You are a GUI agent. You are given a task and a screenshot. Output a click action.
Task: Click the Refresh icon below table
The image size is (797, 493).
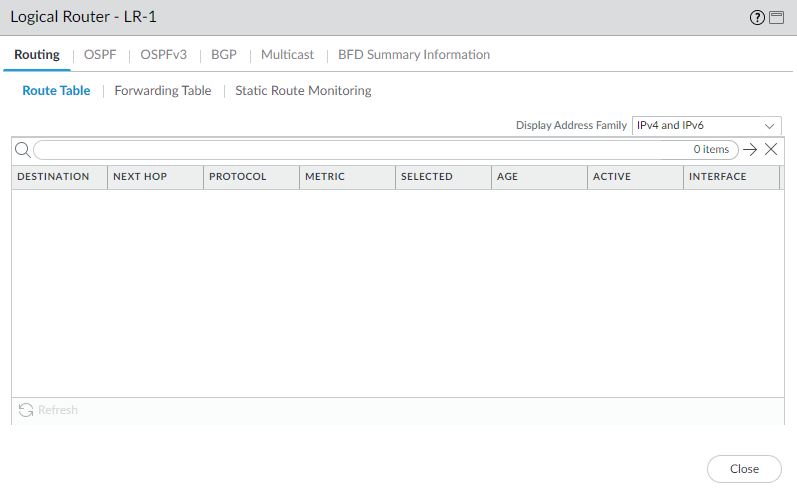point(26,410)
